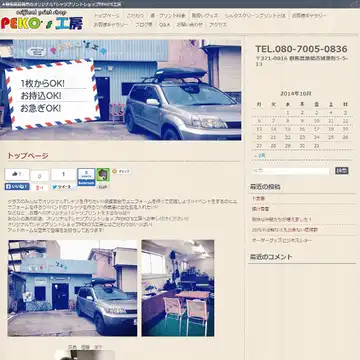Click the TEL.080-7005-0836 phone number
Image resolution: width=360 pixels, height=360 pixels.
point(301,49)
